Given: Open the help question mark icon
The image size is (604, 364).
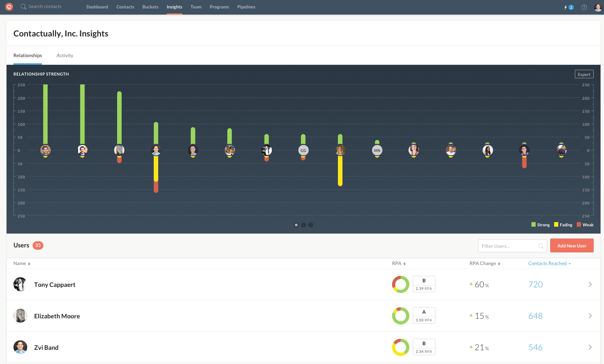Looking at the screenshot, I should [x=584, y=7].
